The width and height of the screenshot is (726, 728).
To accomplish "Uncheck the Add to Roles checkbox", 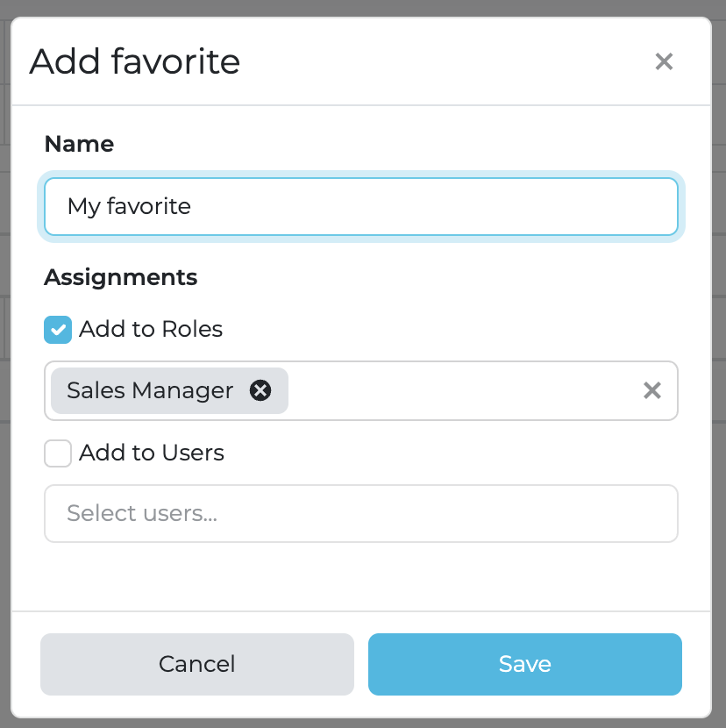I will click(58, 330).
